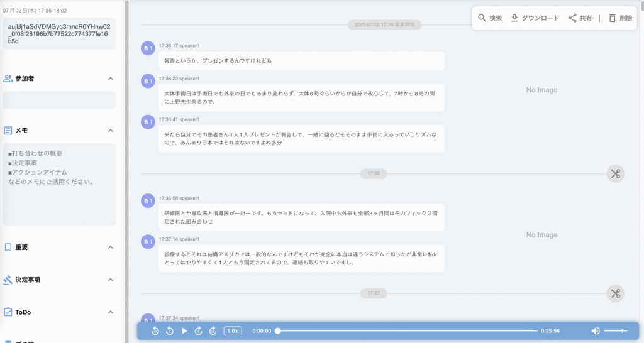Click the 削除 delete button label

[x=626, y=18]
